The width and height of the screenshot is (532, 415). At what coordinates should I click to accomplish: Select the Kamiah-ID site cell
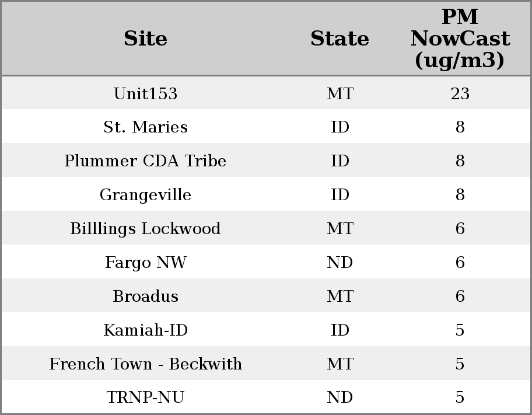[x=145, y=330]
